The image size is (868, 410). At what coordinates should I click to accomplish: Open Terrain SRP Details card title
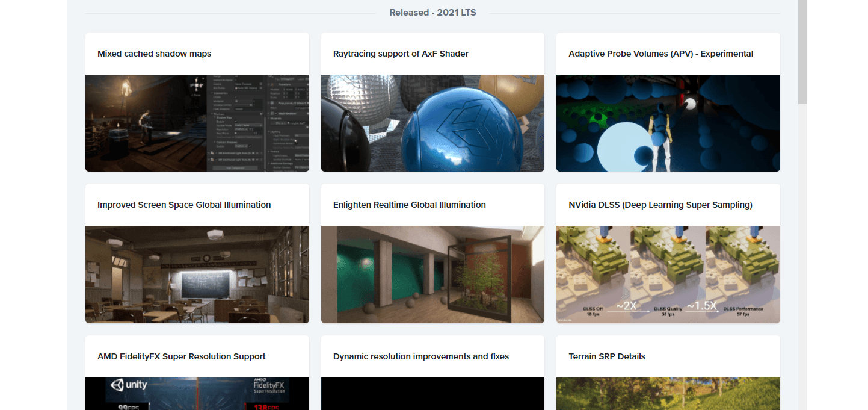click(x=607, y=356)
